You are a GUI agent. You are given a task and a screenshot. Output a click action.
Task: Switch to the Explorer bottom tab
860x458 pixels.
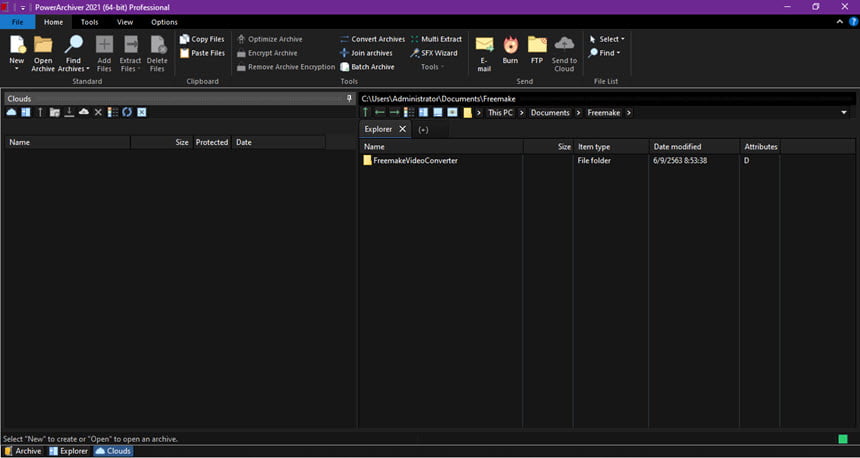(x=69, y=451)
